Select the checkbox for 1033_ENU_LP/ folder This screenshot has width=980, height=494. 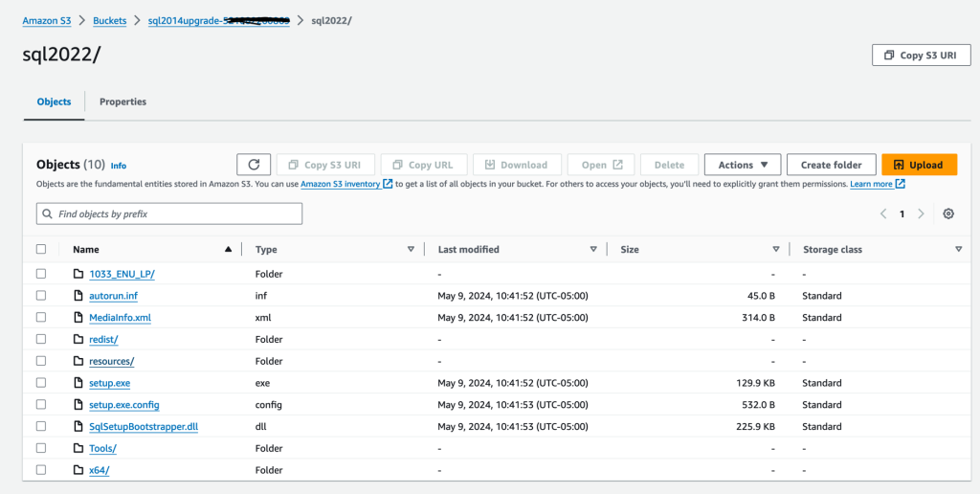point(41,274)
